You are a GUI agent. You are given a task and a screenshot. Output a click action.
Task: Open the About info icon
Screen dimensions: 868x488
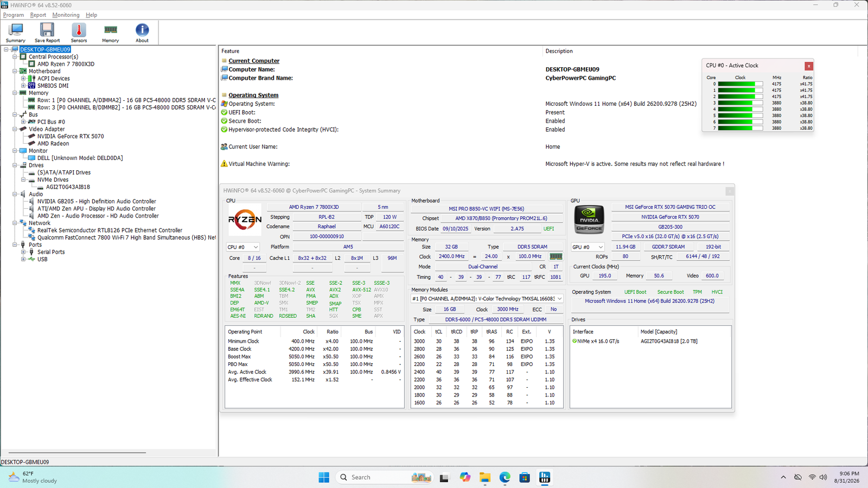pyautogui.click(x=142, y=33)
